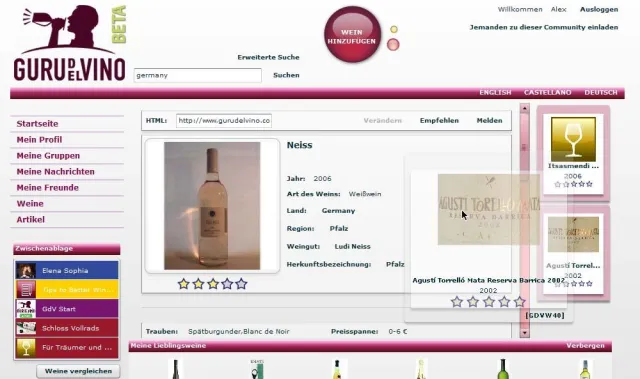
Task: Open GdV Start clipboard item
Action: pyautogui.click(x=67, y=309)
